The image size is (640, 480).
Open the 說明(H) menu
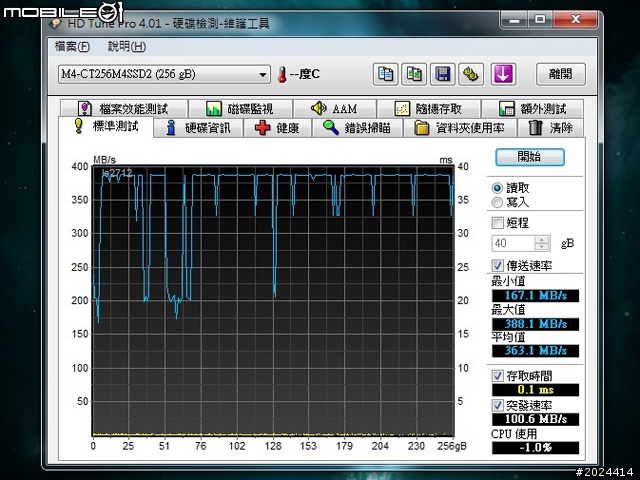click(x=127, y=47)
